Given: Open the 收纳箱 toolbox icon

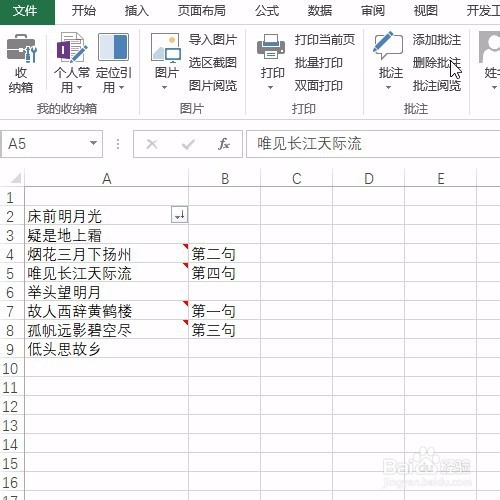Looking at the screenshot, I should 21,48.
